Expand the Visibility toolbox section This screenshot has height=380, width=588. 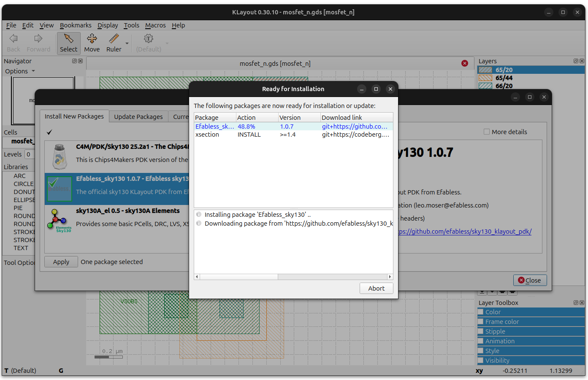(531, 361)
